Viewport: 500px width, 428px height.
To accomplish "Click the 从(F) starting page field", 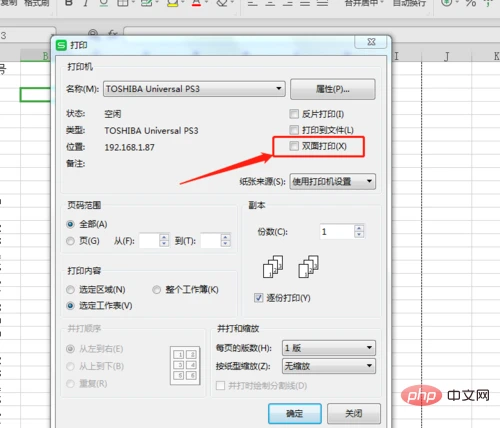I will 149,240.
